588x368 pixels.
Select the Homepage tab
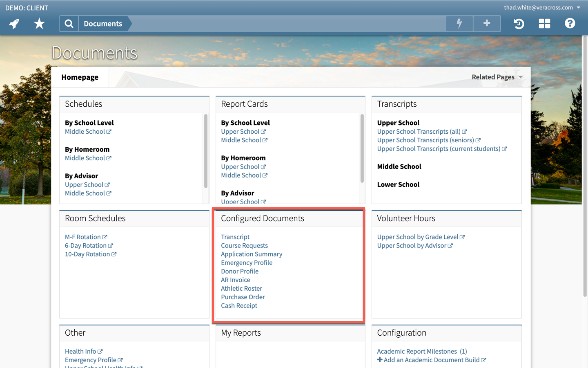click(80, 77)
